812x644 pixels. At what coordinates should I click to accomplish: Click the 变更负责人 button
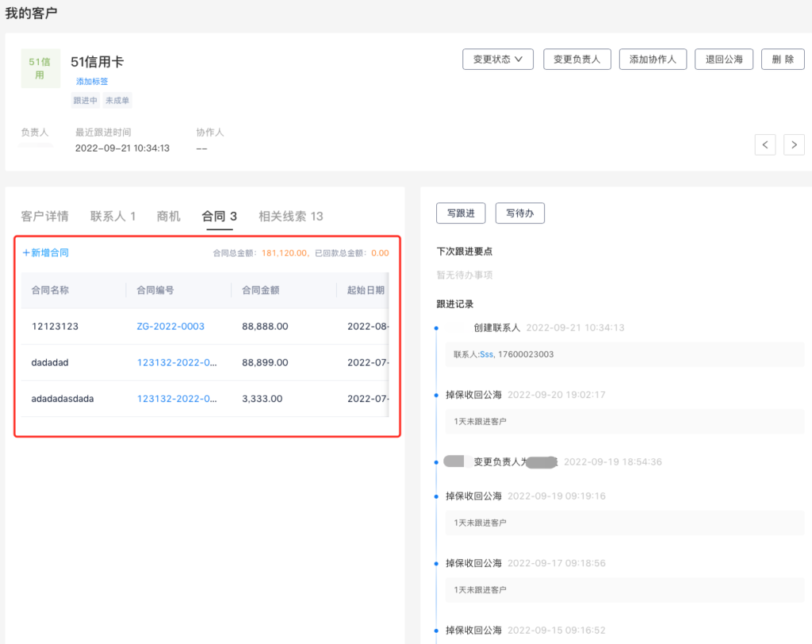[x=576, y=59]
